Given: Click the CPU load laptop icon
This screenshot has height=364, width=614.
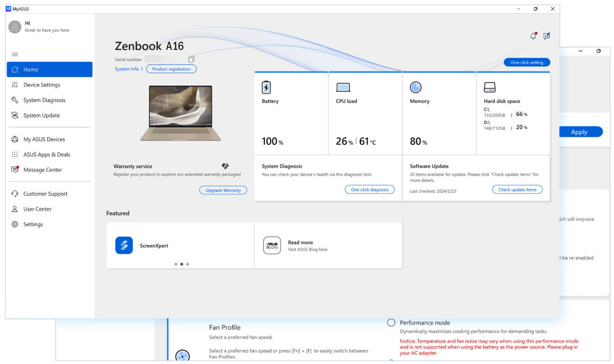Looking at the screenshot, I should point(343,87).
